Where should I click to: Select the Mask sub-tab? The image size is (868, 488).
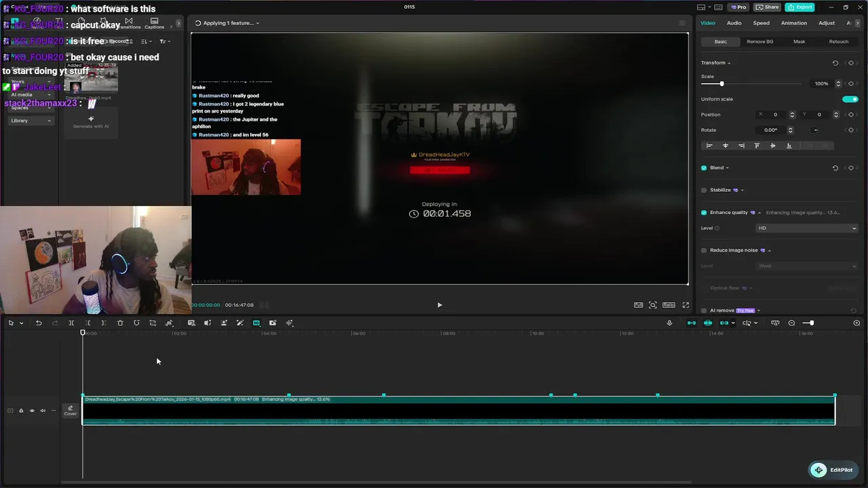(799, 42)
